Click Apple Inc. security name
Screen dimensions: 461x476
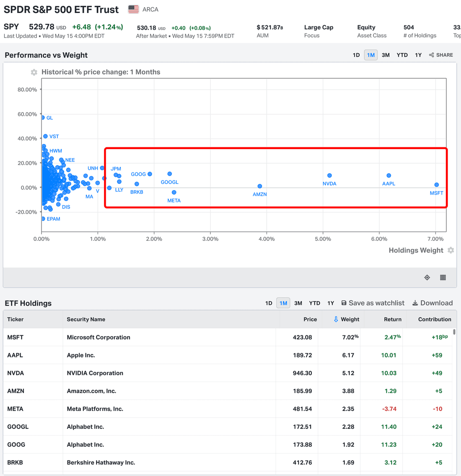[x=81, y=355]
